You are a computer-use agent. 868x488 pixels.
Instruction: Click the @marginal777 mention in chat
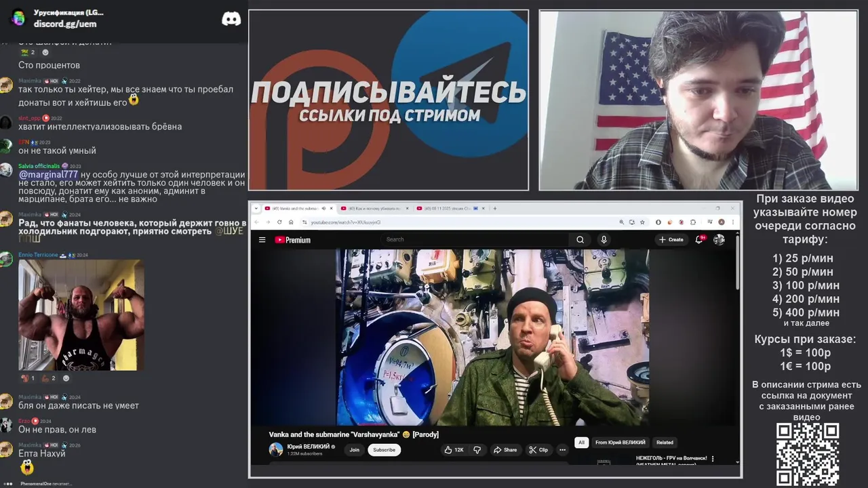tap(48, 174)
